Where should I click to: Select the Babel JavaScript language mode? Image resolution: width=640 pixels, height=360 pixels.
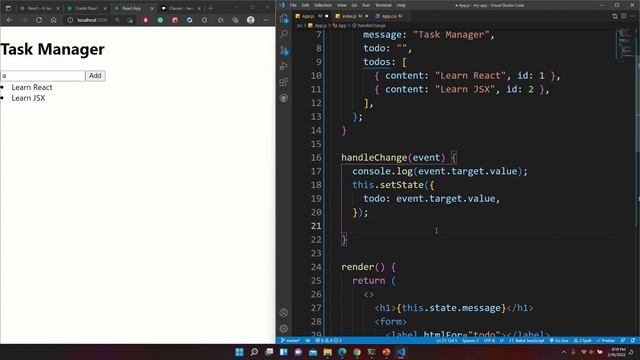[527, 340]
